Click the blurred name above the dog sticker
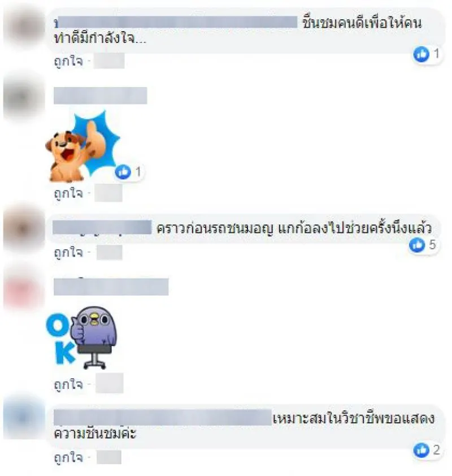The image size is (452, 476). click(x=101, y=96)
